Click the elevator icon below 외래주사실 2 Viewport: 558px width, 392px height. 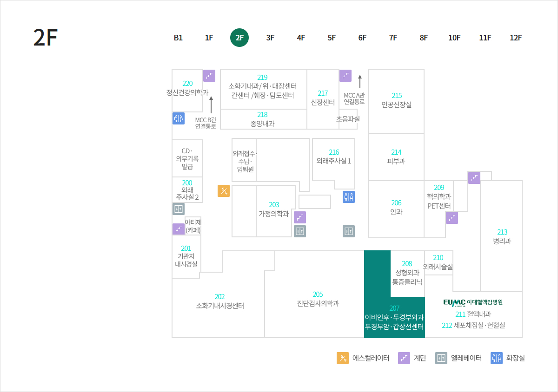(179, 209)
